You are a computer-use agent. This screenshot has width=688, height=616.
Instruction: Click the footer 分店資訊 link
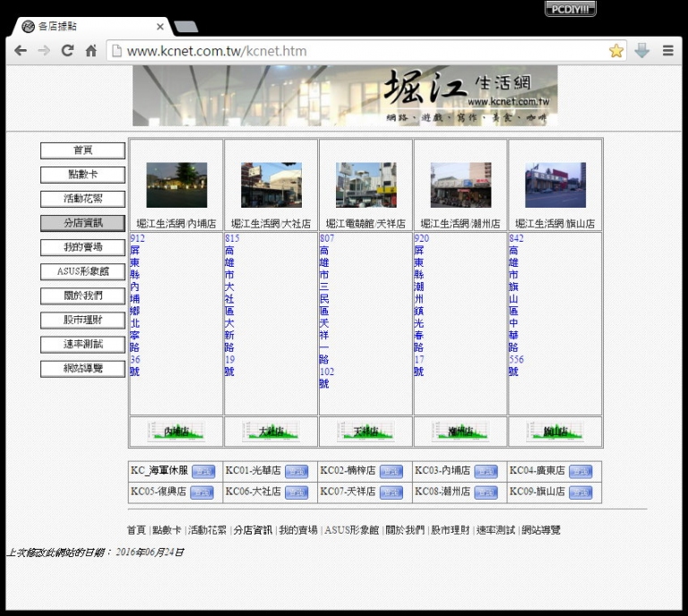pyautogui.click(x=253, y=530)
